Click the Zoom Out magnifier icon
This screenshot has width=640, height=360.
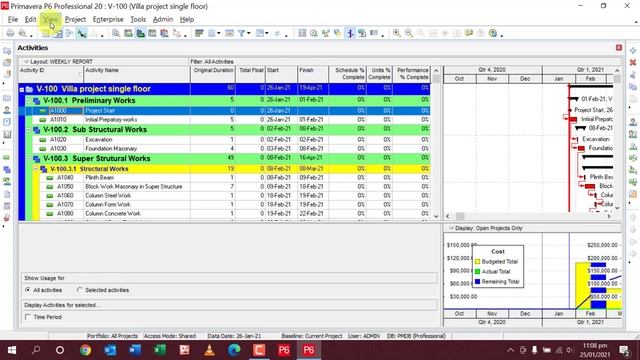[409, 33]
